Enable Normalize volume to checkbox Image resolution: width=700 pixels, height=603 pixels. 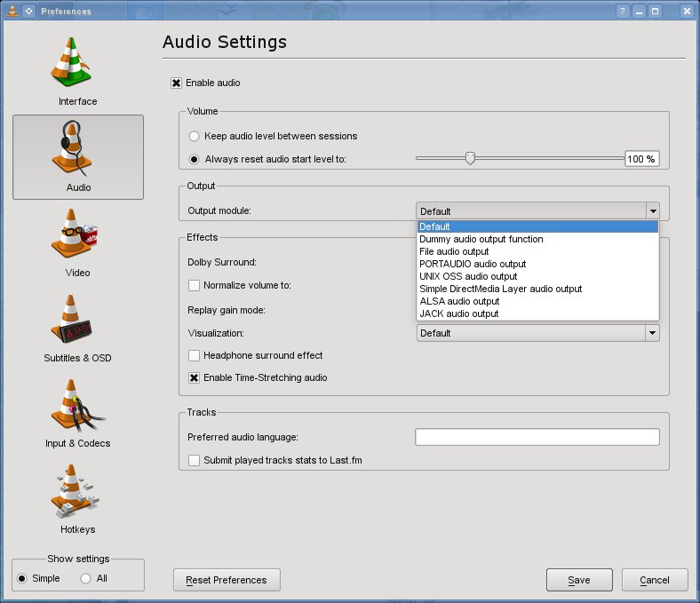pyautogui.click(x=194, y=285)
